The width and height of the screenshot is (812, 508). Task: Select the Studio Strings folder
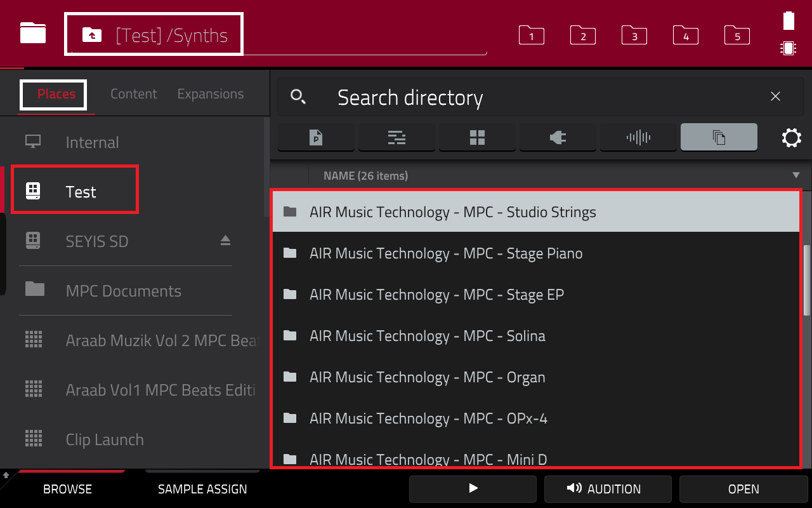point(536,211)
